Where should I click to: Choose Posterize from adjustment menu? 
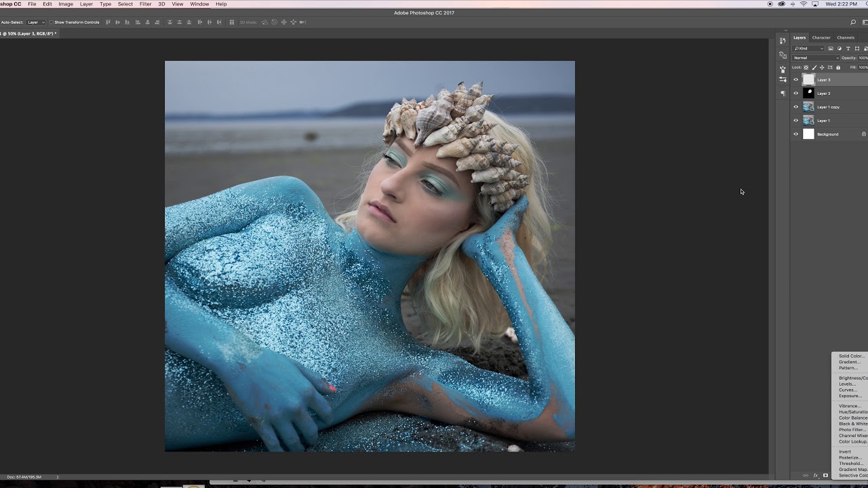point(850,457)
